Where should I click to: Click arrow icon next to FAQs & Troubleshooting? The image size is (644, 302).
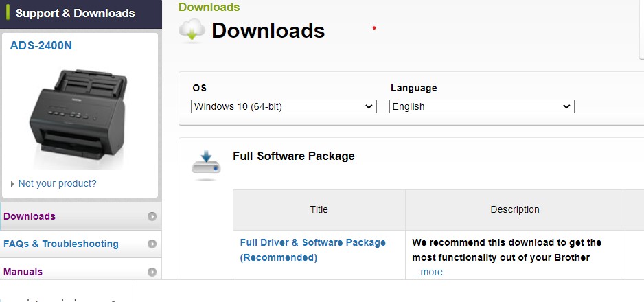[x=152, y=244]
